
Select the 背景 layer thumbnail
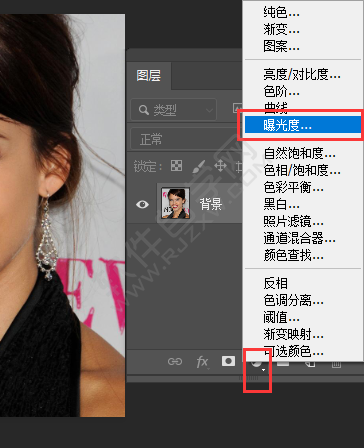175,203
